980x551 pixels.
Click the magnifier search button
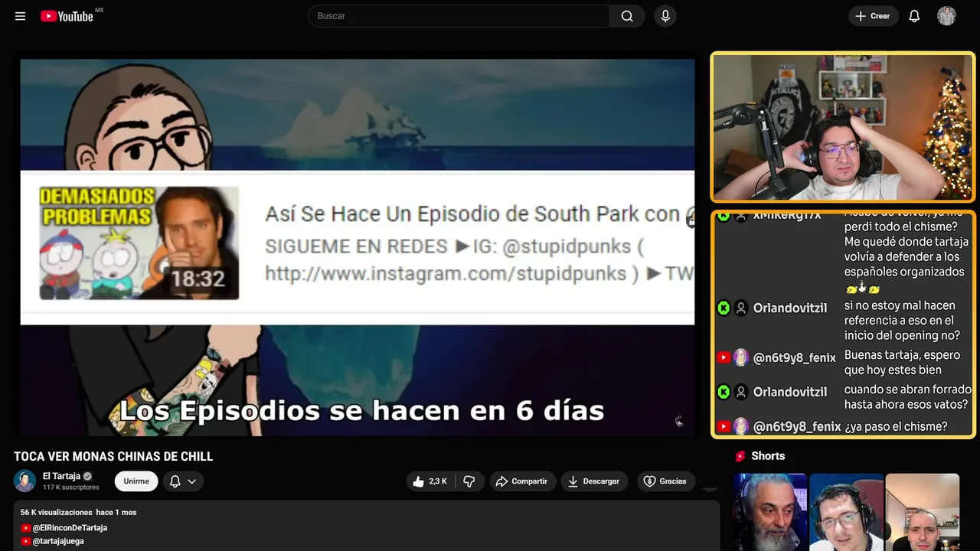pyautogui.click(x=627, y=16)
